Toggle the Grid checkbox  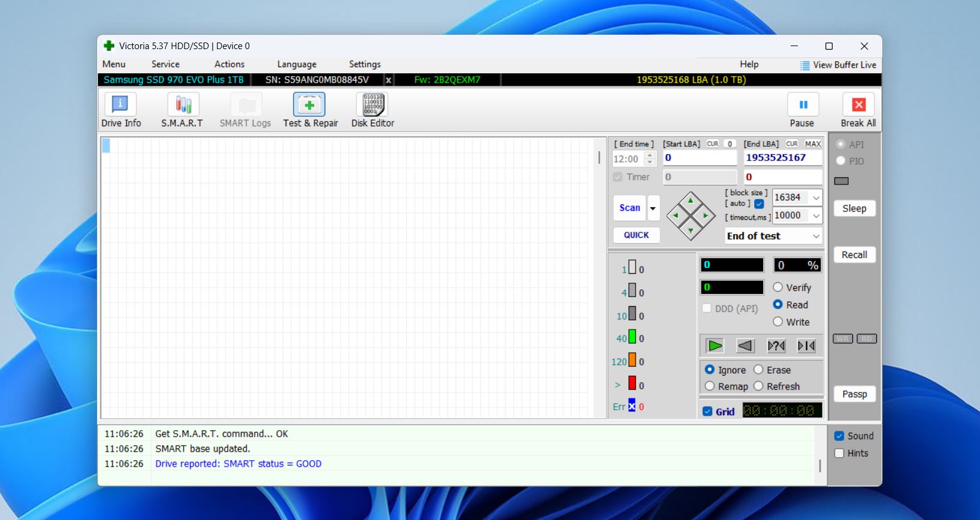point(707,412)
